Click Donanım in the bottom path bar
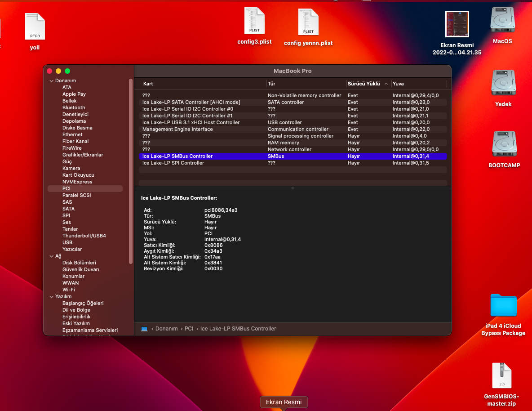Image resolution: width=532 pixels, height=411 pixels. click(166, 329)
